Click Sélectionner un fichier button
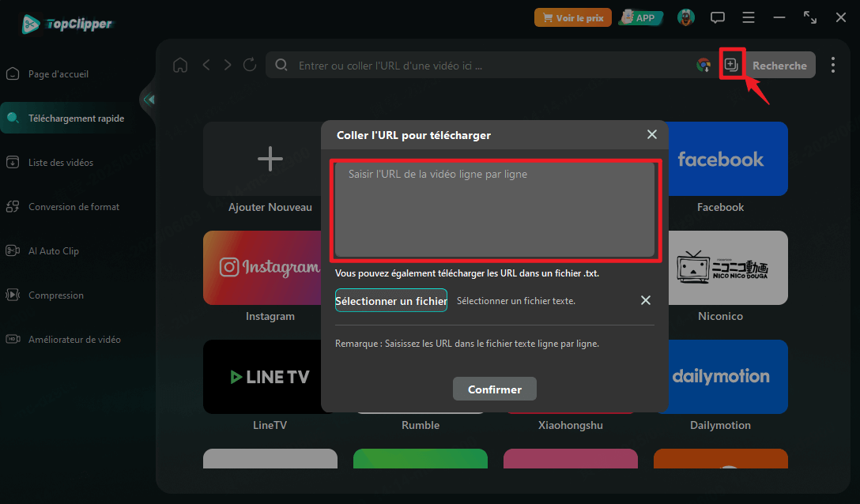 click(x=391, y=300)
